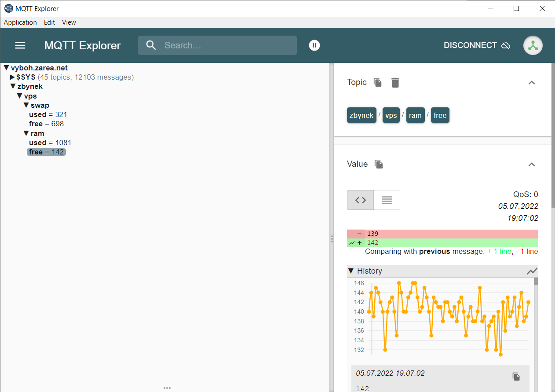The width and height of the screenshot is (555, 392).
Task: Collapse the Value panel
Action: (x=532, y=164)
